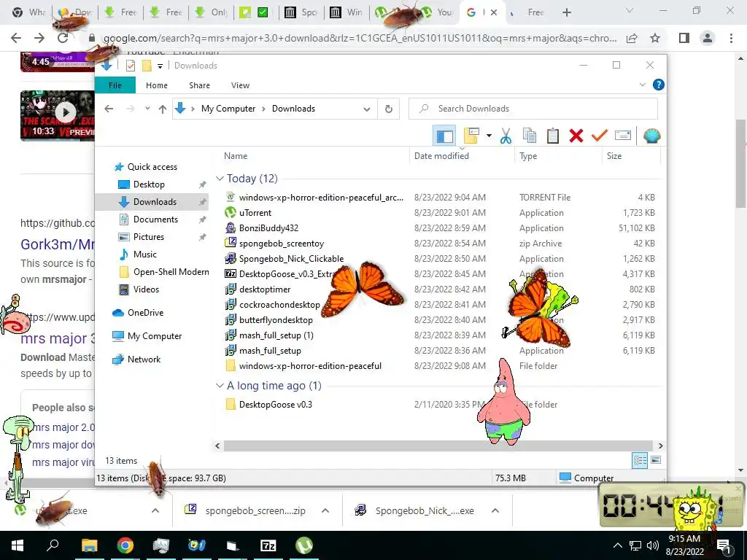
Task: Open the Explorer help question mark
Action: 659,85
